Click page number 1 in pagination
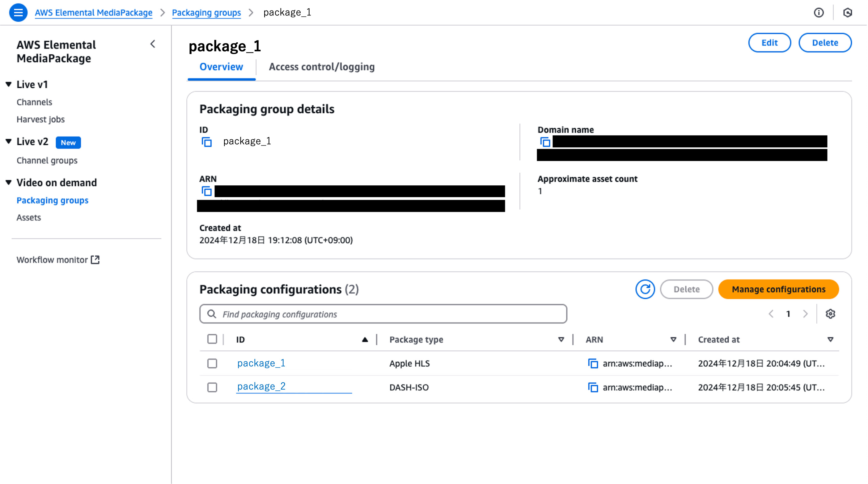 point(788,314)
